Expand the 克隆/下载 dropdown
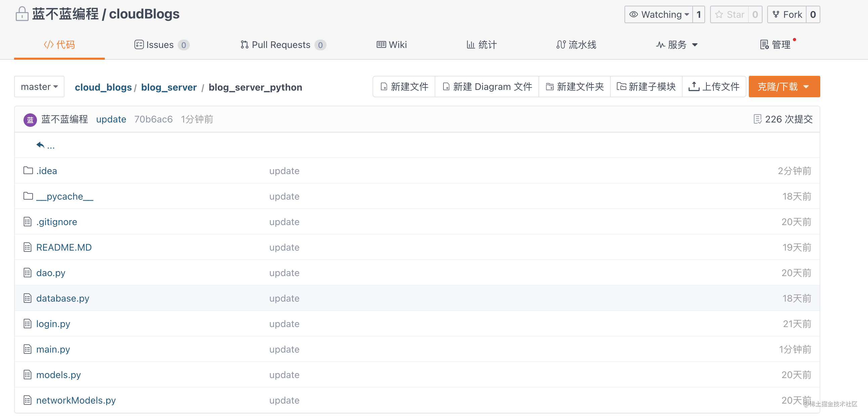This screenshot has height=418, width=868. (784, 87)
